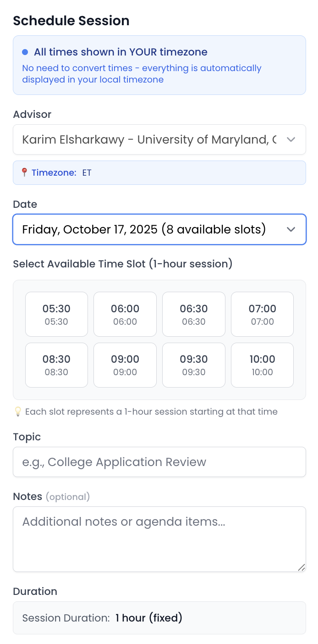Select the 09:30 time slot
The image size is (318, 644).
click(193, 365)
